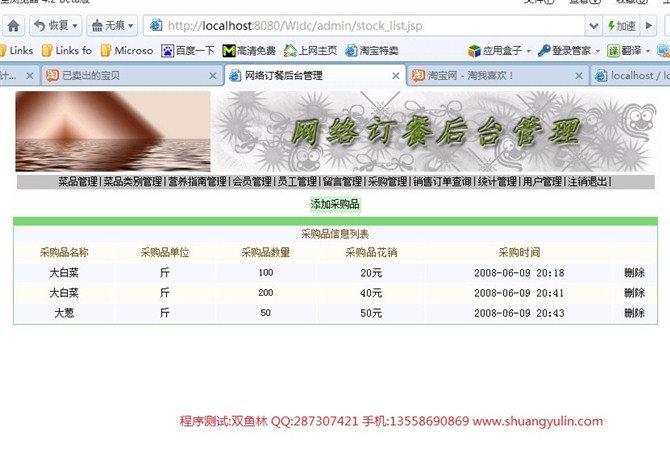
Task: Click the 采购时间 column header
Action: pyautogui.click(x=519, y=253)
